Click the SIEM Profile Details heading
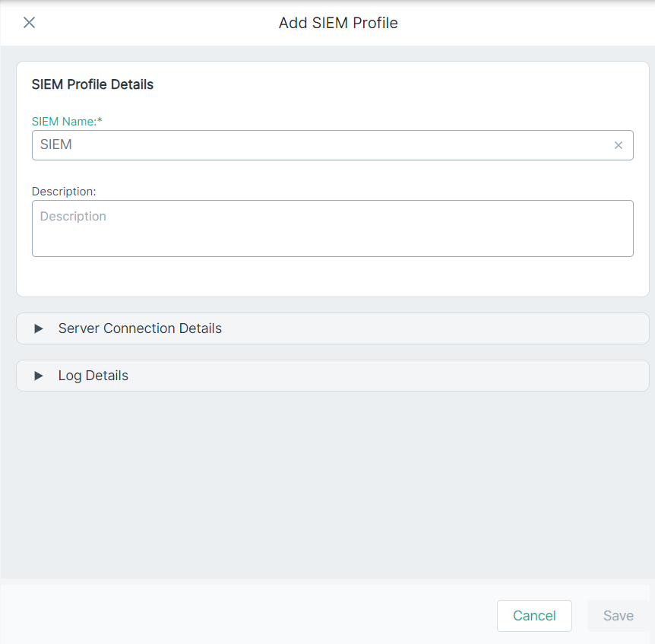Viewport: 655px width, 644px height. coord(93,84)
